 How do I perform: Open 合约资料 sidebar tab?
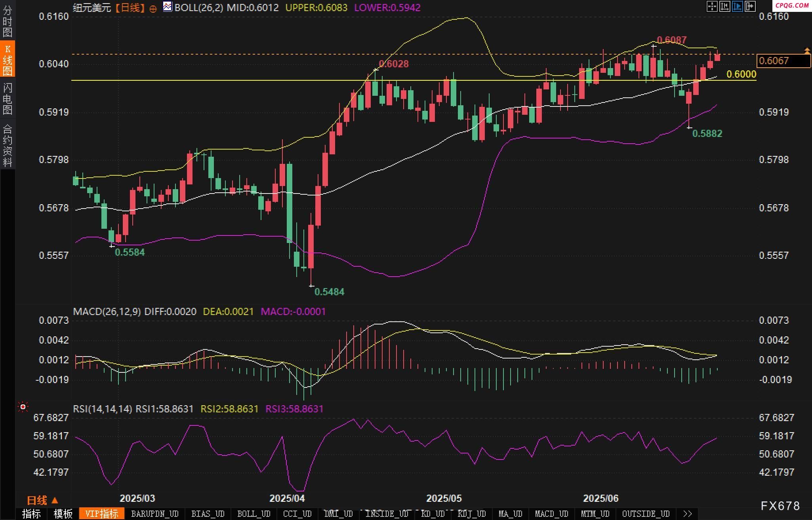pos(8,145)
